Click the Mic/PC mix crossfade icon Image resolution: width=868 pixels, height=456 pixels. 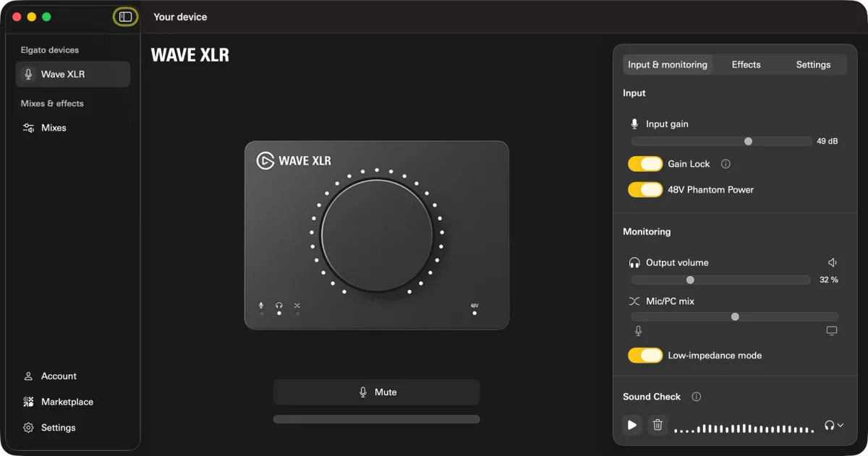tap(634, 301)
